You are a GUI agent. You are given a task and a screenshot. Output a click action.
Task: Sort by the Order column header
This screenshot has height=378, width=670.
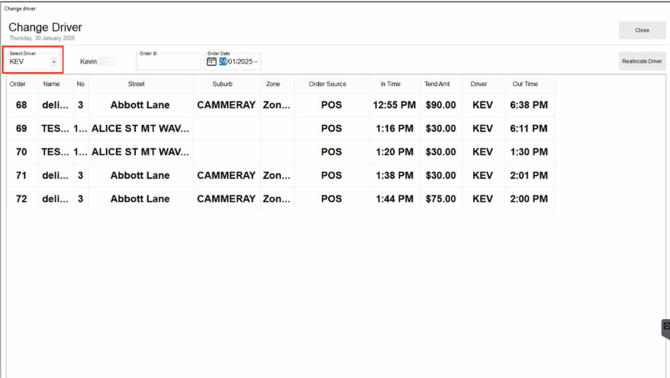pyautogui.click(x=18, y=84)
